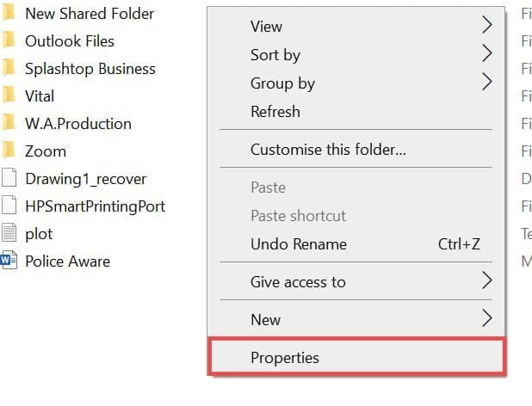
Task: Select the Vital folder icon
Action: tap(9, 95)
